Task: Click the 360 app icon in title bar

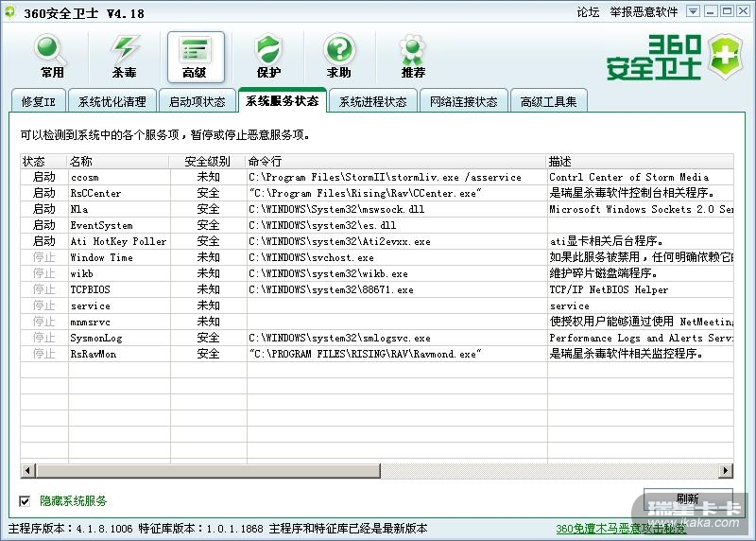Action: pyautogui.click(x=9, y=11)
